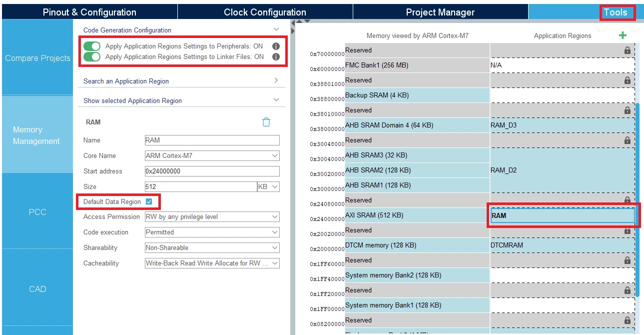Open the Shareability dropdown
Screen dimensions: 644x335
coord(212,248)
